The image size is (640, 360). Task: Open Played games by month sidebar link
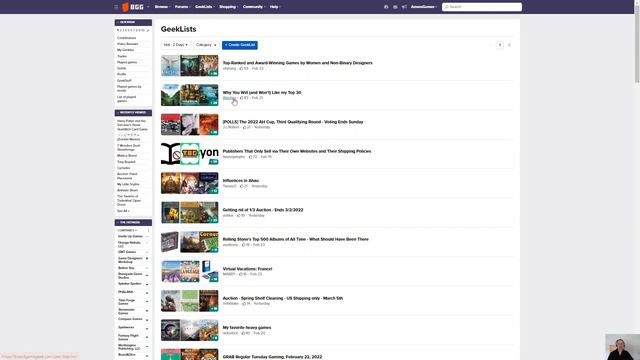[x=129, y=89]
